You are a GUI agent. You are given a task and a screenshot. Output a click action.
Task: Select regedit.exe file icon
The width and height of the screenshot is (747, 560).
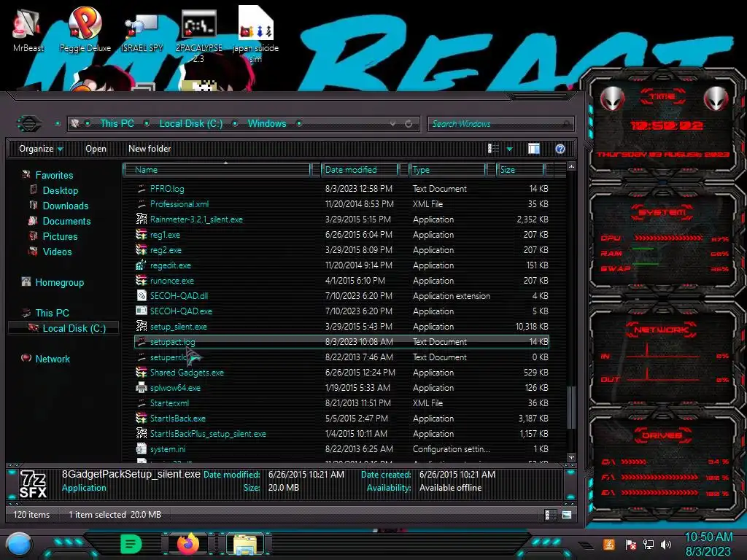(x=141, y=265)
